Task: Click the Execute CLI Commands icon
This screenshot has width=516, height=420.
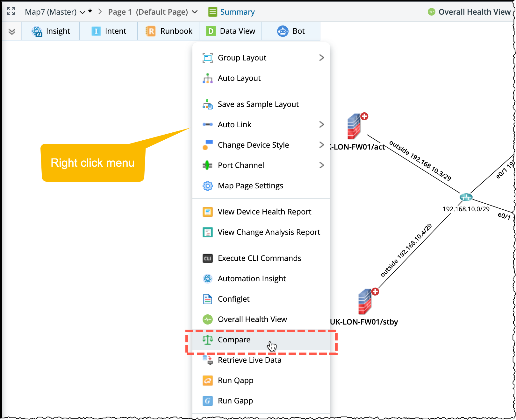Action: tap(208, 258)
